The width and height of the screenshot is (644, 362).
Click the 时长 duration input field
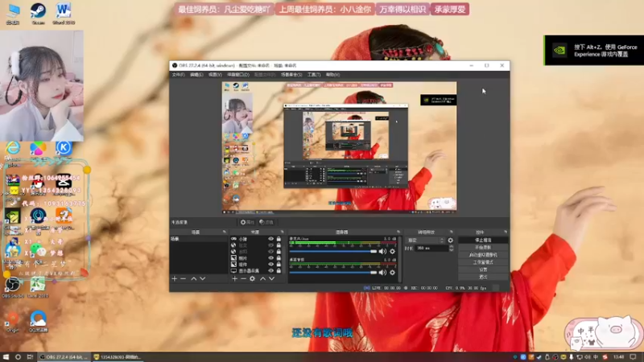click(431, 249)
